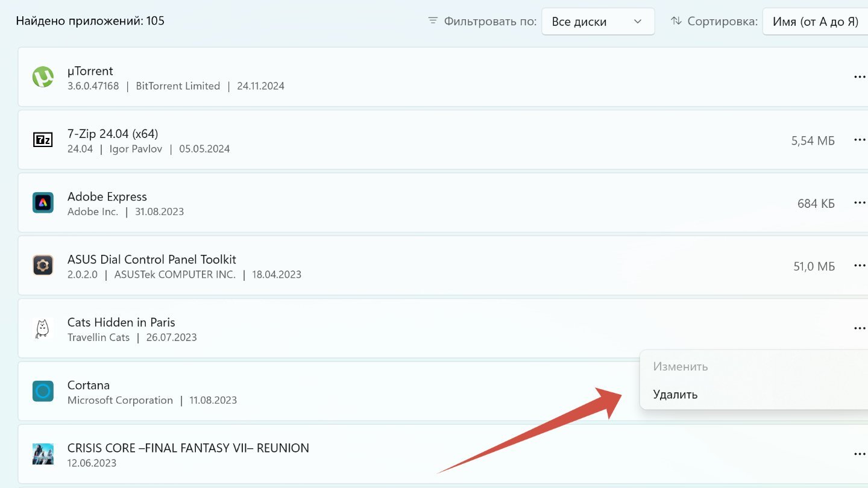Click 'Найдено приложений: 105' text

coord(90,21)
